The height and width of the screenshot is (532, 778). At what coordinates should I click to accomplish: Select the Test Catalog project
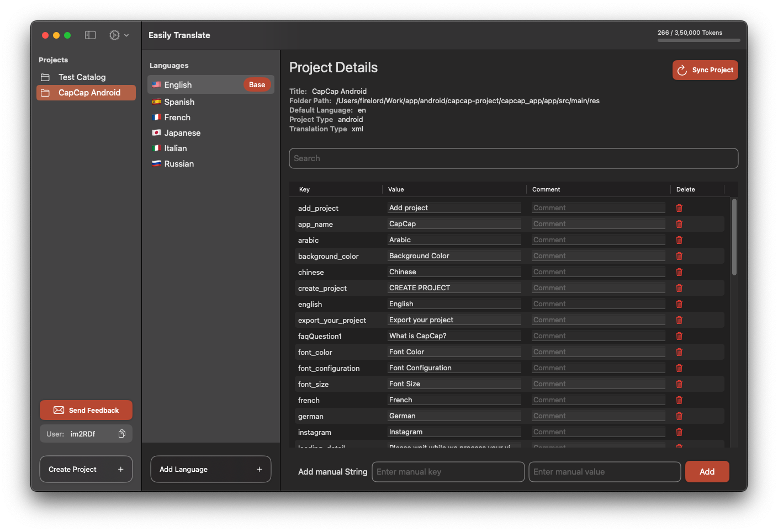point(86,77)
